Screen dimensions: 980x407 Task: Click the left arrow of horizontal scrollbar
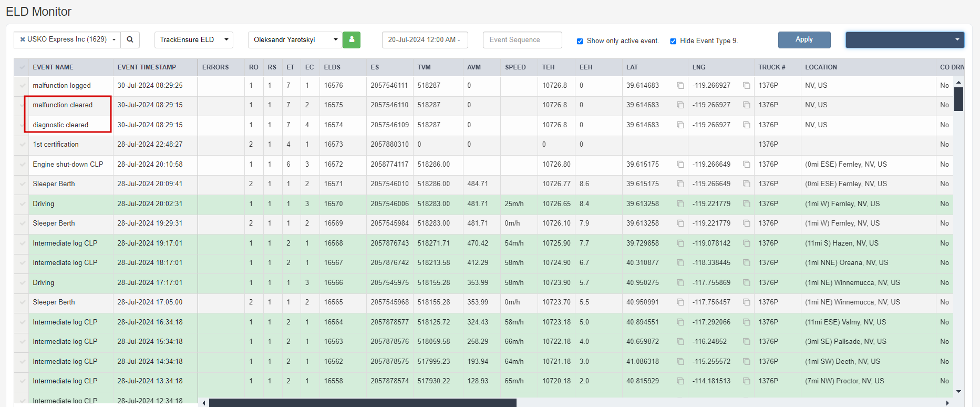[x=204, y=403]
